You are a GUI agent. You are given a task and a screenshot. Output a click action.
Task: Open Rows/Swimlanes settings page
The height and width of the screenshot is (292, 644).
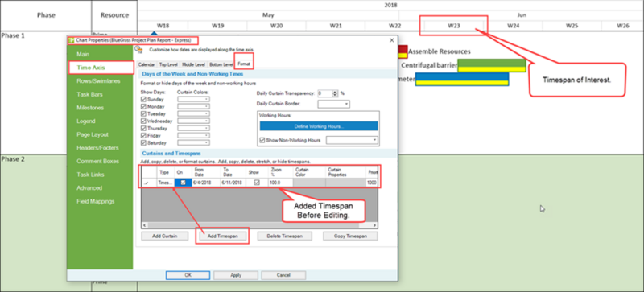98,81
